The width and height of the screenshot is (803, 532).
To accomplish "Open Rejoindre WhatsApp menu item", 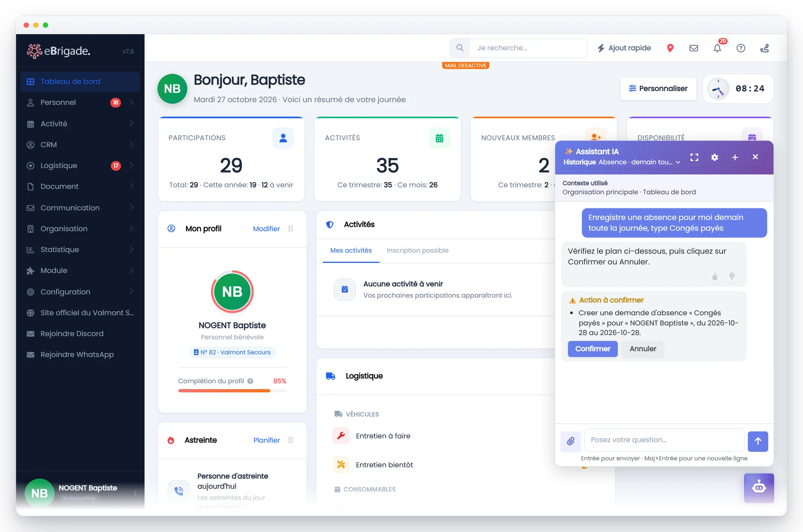I will pyautogui.click(x=80, y=354).
